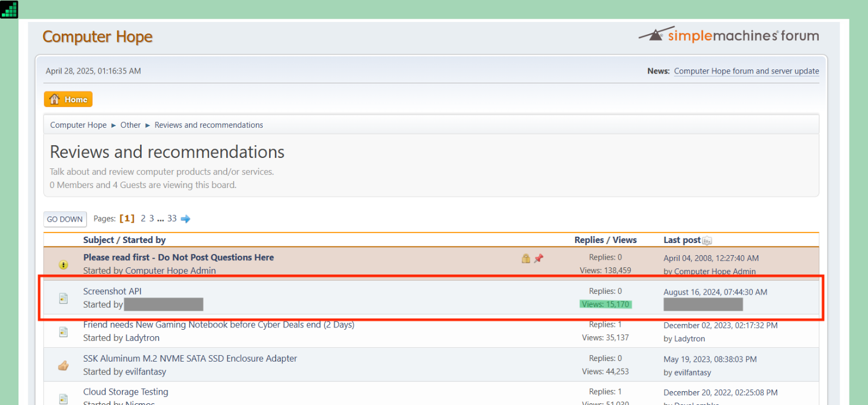Go to Other in the breadcrumb
Image resolution: width=868 pixels, height=405 pixels.
click(x=130, y=125)
